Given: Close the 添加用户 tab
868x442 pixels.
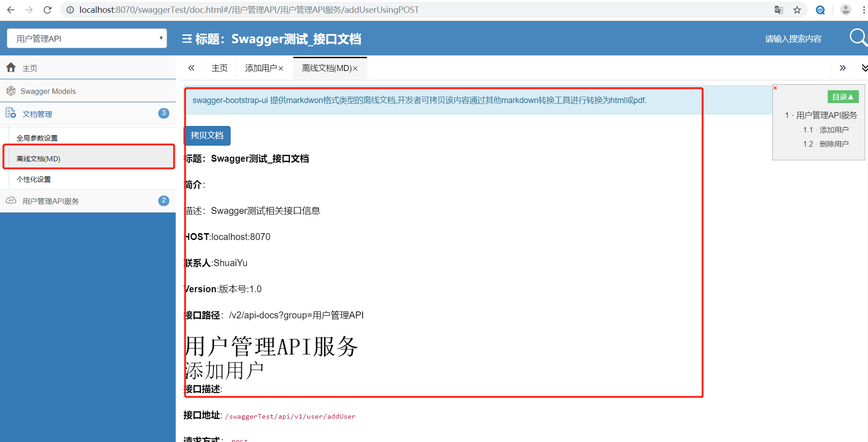Looking at the screenshot, I should click(281, 68).
